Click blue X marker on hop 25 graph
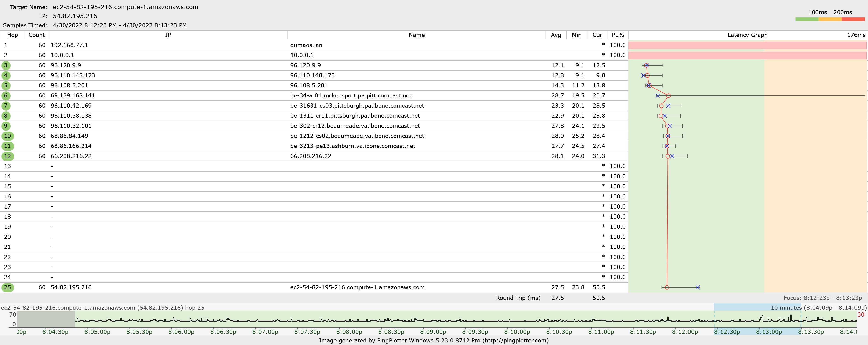Image resolution: width=868 pixels, height=345 pixels. 698,287
